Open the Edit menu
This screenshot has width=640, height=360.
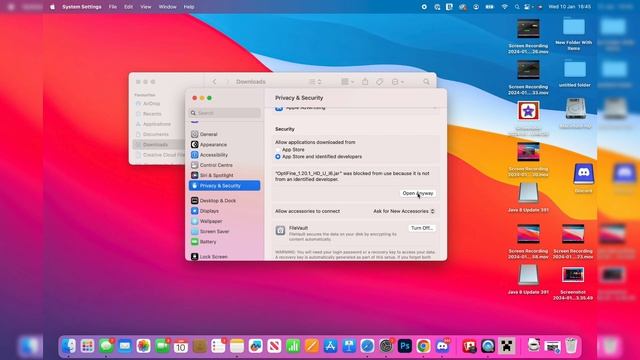pos(129,7)
